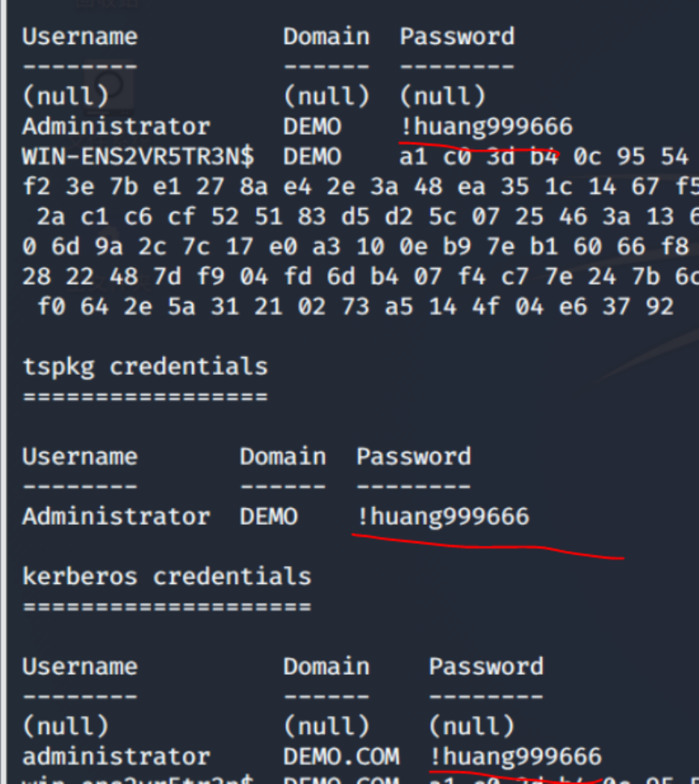The height and width of the screenshot is (784, 699).
Task: Click the (null) password in the kerberos table
Action: [472, 726]
